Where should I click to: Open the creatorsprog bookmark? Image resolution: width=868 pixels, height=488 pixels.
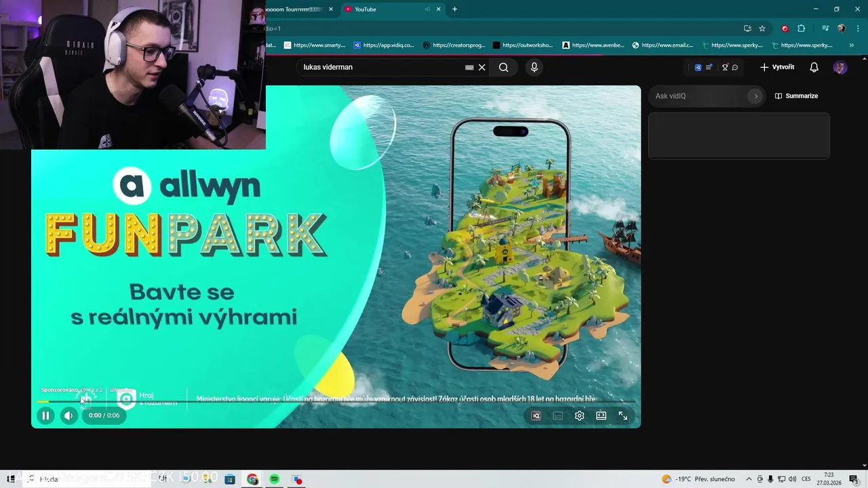[454, 45]
